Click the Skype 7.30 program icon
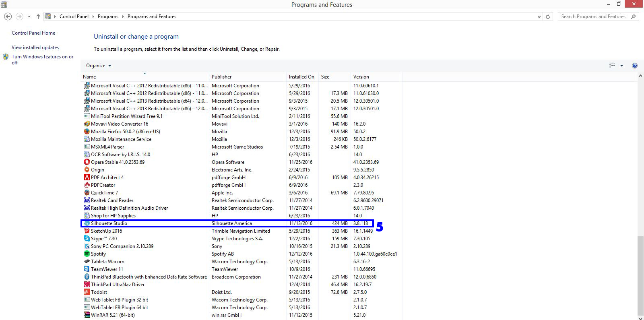Screen dimensions: 644x320 pos(87,239)
